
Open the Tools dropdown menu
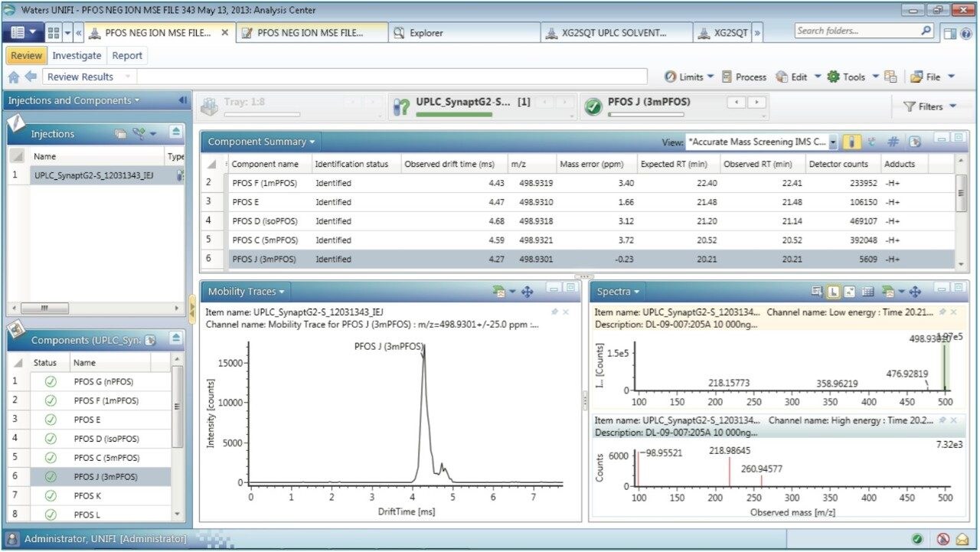tap(852, 77)
